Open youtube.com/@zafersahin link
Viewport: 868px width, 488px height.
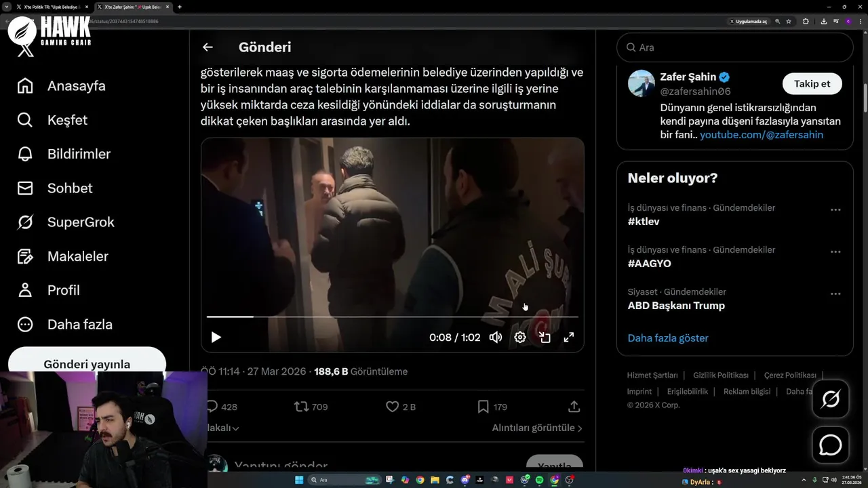762,135
